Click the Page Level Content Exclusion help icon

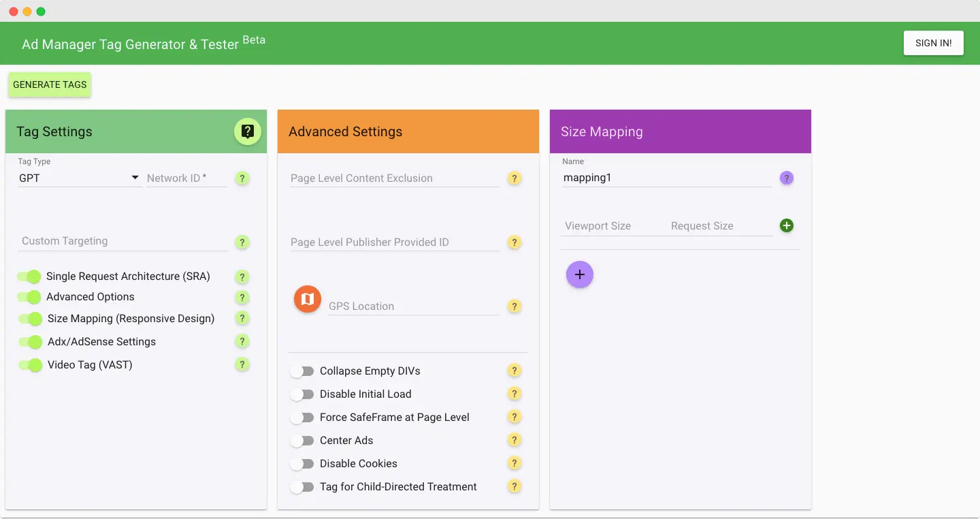coord(514,178)
